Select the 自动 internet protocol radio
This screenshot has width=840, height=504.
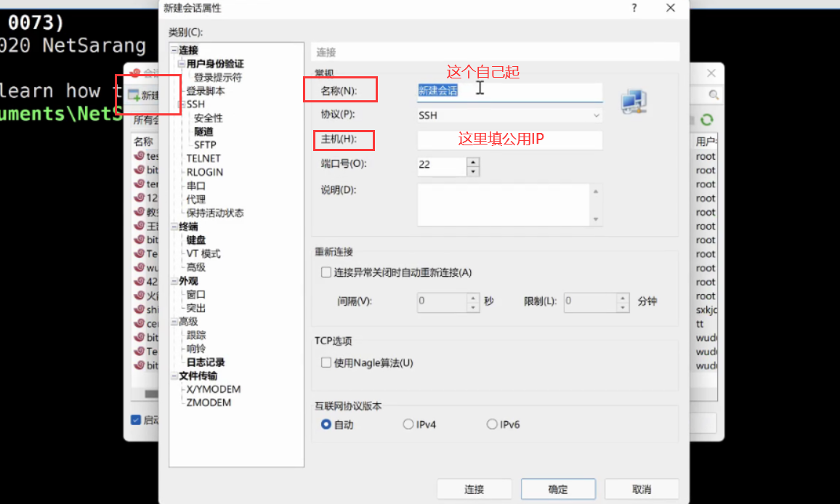pos(326,424)
